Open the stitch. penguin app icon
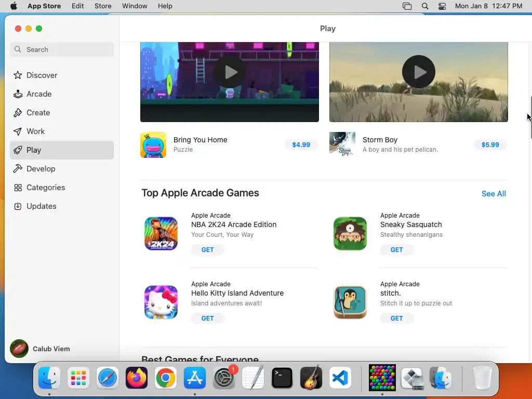Viewport: 532px width, 399px height. 350,302
